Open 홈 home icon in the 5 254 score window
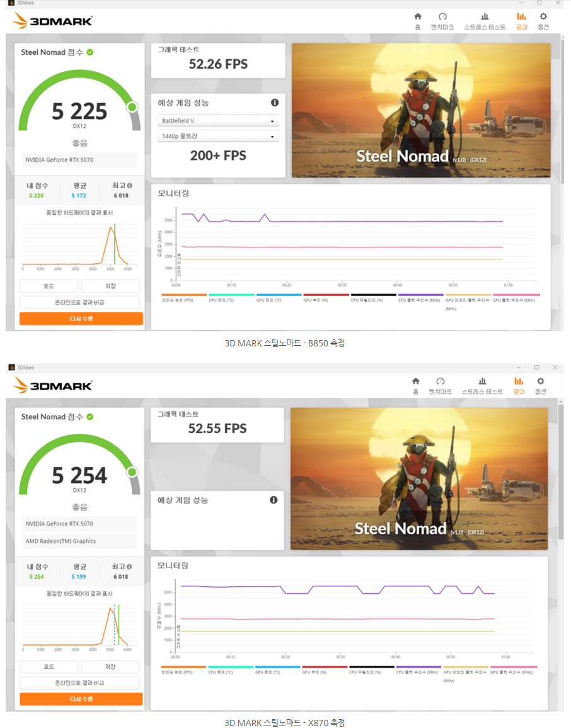 click(416, 381)
